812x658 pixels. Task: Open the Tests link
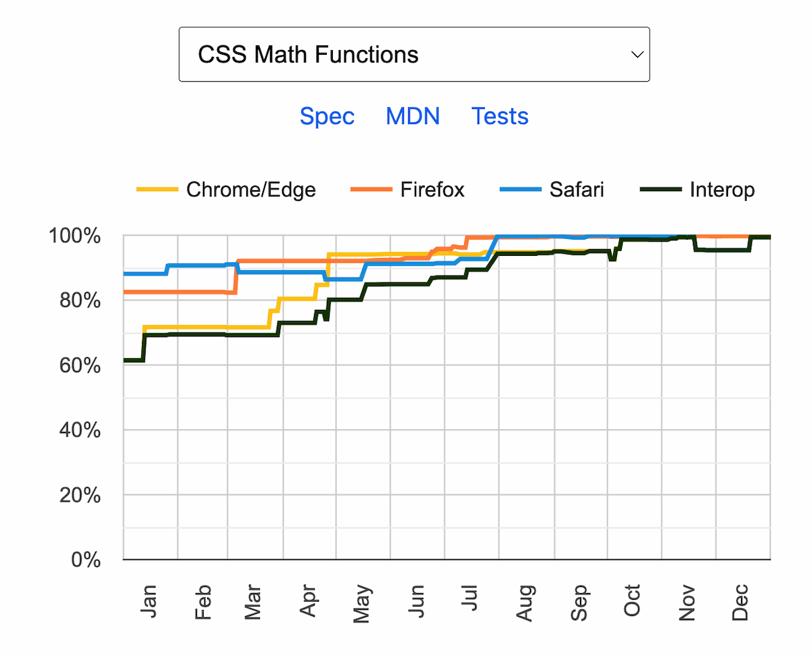(x=499, y=116)
